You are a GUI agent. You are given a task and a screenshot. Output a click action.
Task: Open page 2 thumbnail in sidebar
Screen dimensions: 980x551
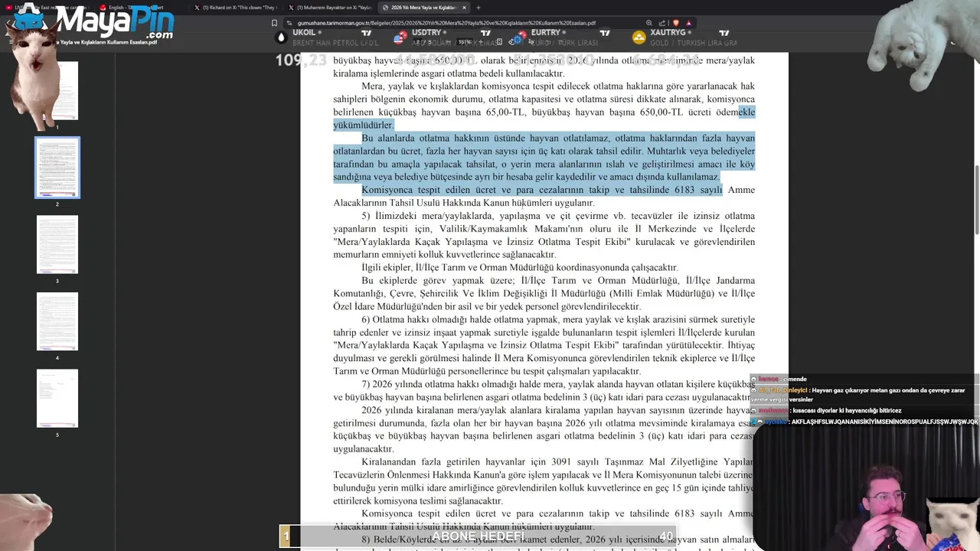pos(57,168)
